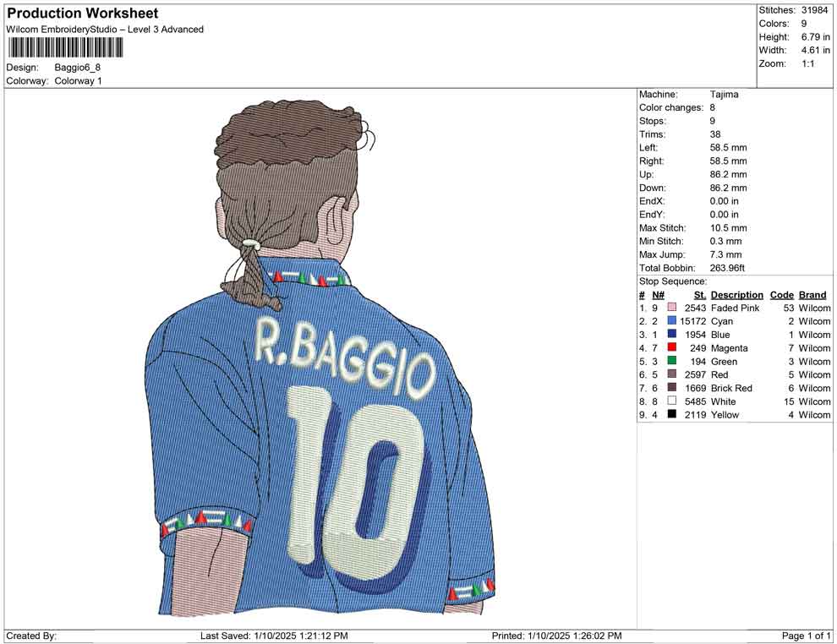The width and height of the screenshot is (837, 644).
Task: Click the 'Printed: 1/10/2025 1:26:02 PM' text
Action: [557, 636]
